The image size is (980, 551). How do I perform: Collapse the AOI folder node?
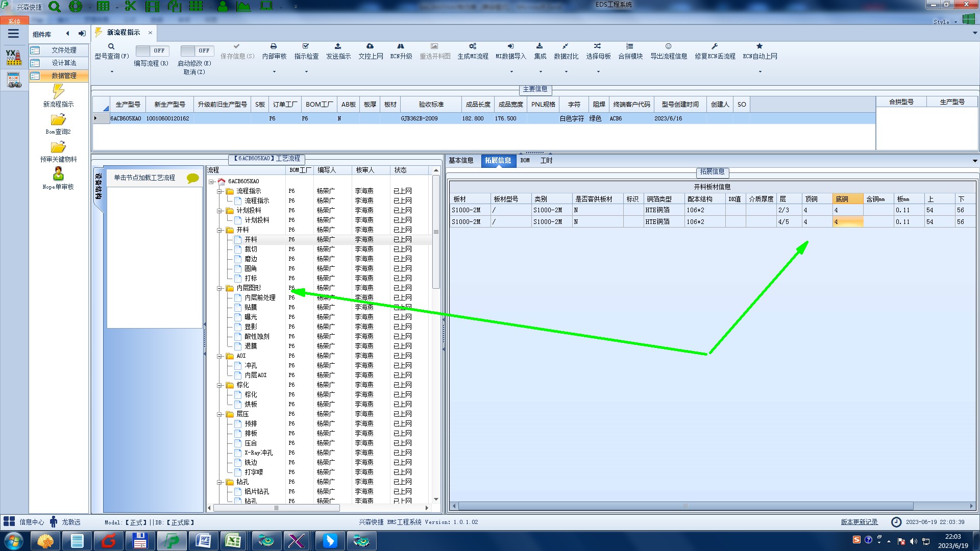point(219,356)
